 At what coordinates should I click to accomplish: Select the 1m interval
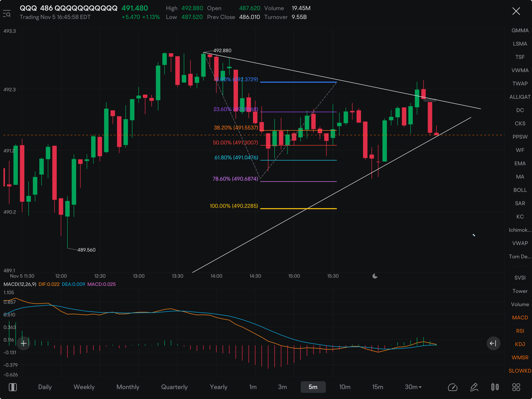tap(253, 387)
